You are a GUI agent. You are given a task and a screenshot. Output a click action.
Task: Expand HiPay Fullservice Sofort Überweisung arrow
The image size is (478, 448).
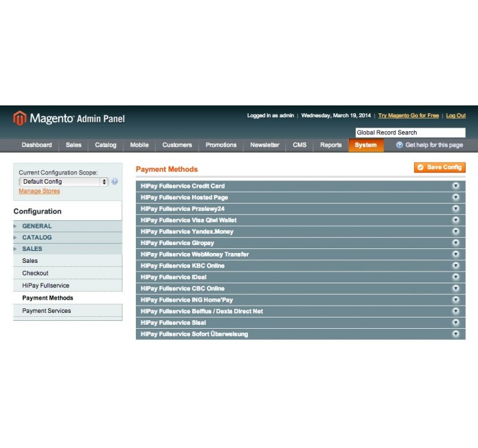[x=456, y=334]
